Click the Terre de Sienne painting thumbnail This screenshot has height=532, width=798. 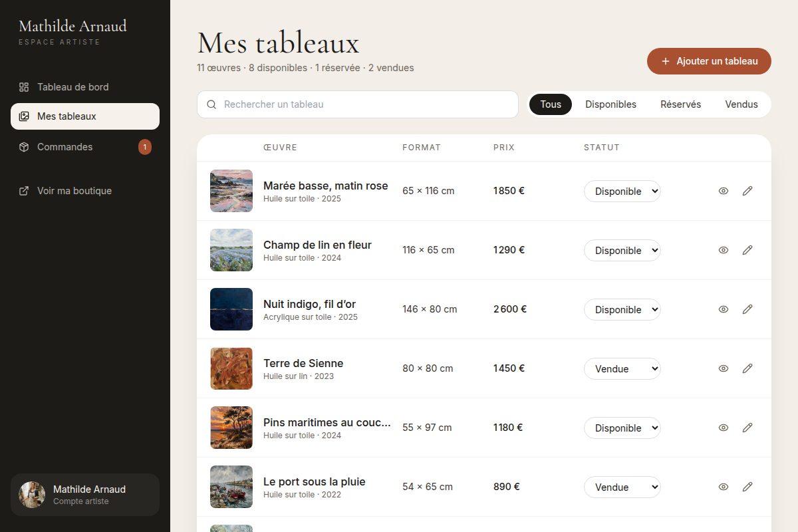[231, 368]
